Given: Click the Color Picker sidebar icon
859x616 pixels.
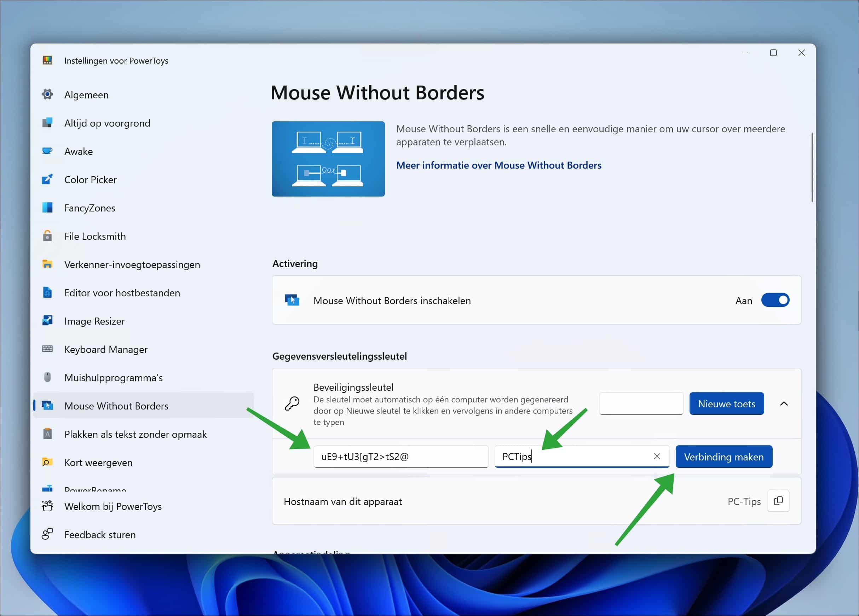Looking at the screenshot, I should coord(47,180).
